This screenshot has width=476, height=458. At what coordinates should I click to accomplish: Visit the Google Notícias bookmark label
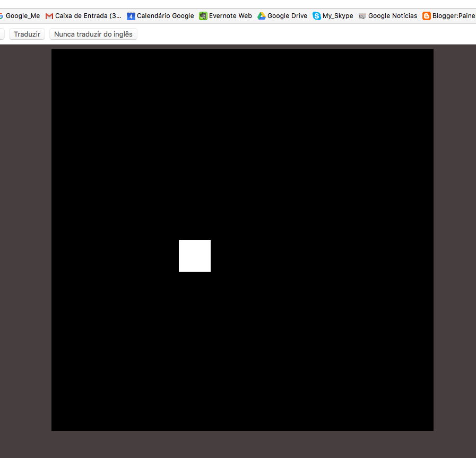[x=393, y=16]
